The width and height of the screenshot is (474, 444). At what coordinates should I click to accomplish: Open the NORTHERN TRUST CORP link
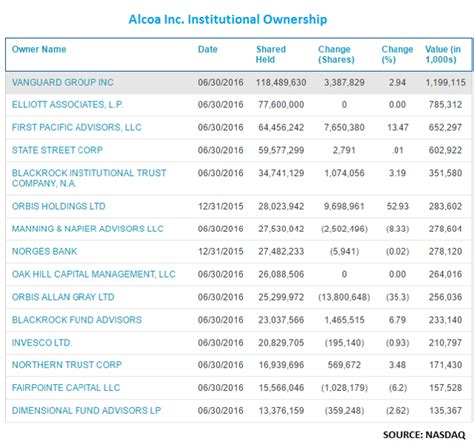[x=67, y=365]
